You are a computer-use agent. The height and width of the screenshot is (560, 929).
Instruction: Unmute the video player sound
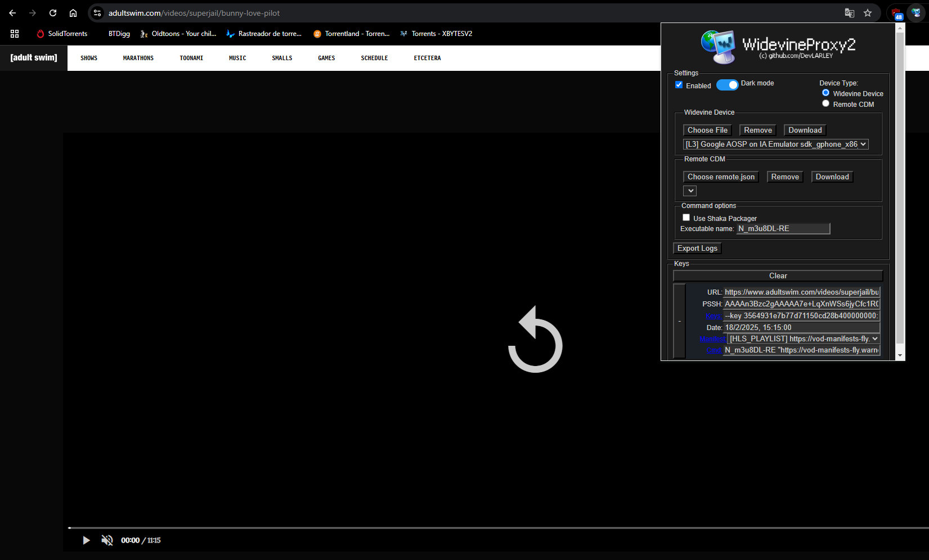tap(107, 540)
